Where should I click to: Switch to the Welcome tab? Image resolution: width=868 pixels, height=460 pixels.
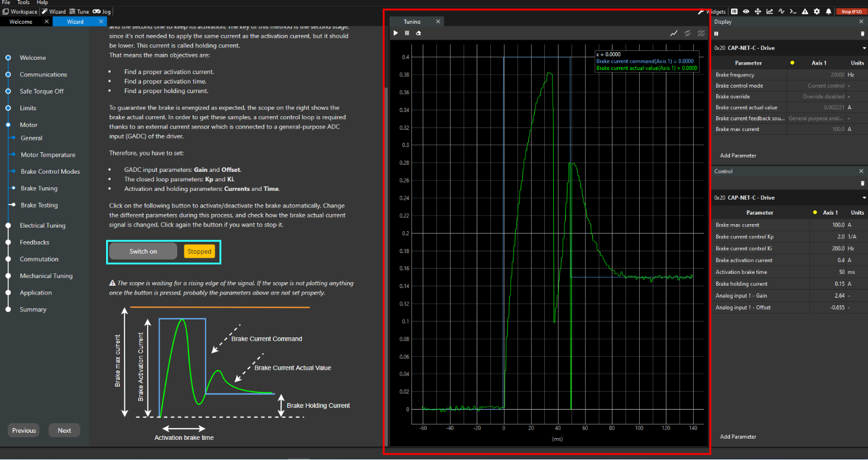pos(21,22)
